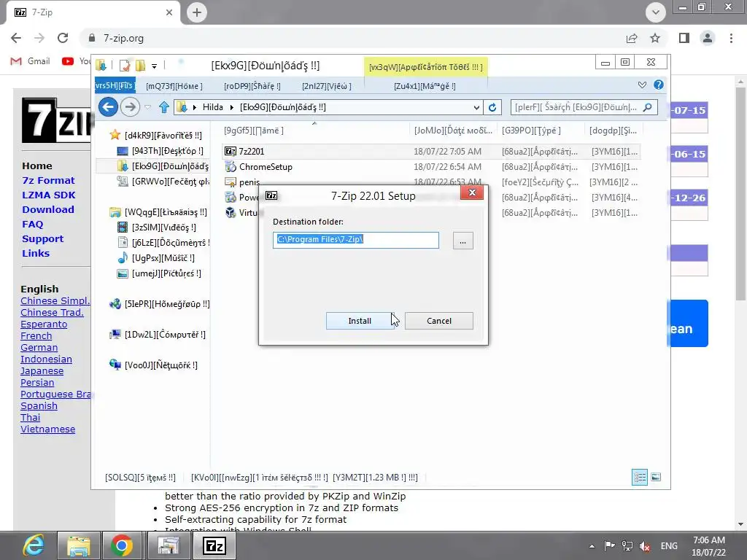The image size is (747, 560).
Task: Bookmark this page with star icon
Action: pos(655,38)
